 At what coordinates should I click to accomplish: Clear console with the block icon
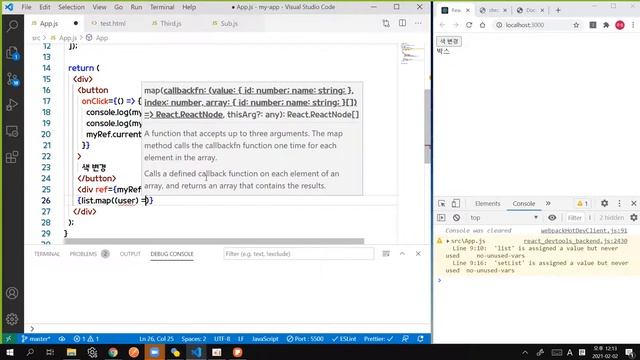(456, 218)
